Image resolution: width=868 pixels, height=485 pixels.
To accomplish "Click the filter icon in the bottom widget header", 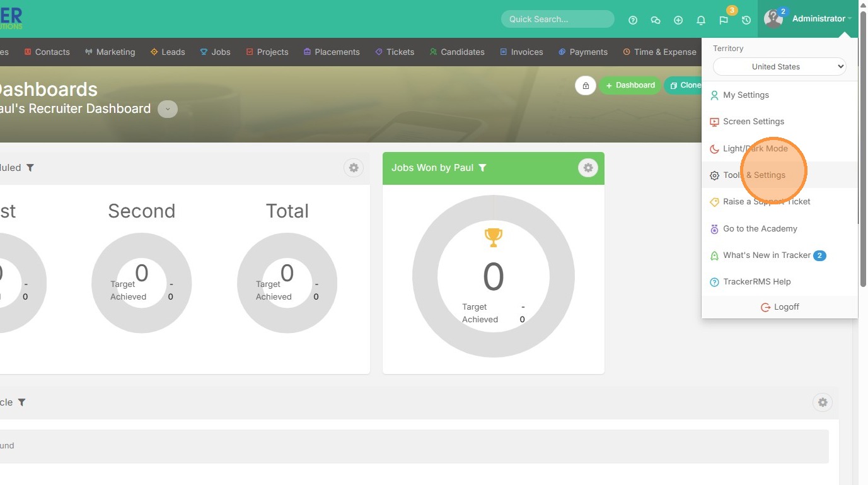I will click(21, 402).
